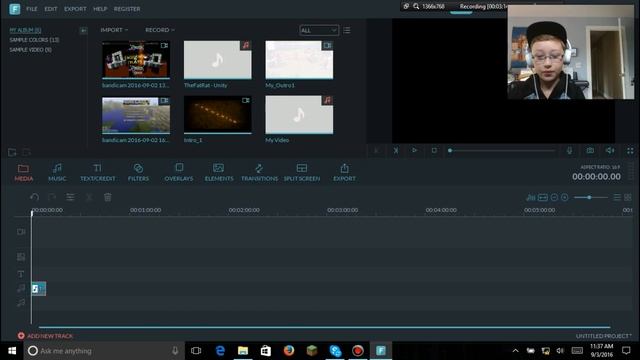
Task: Open the Filters tab
Action: [138, 173]
